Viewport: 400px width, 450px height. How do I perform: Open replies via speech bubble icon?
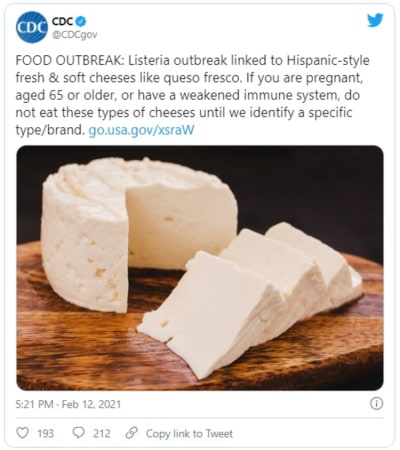[79, 433]
